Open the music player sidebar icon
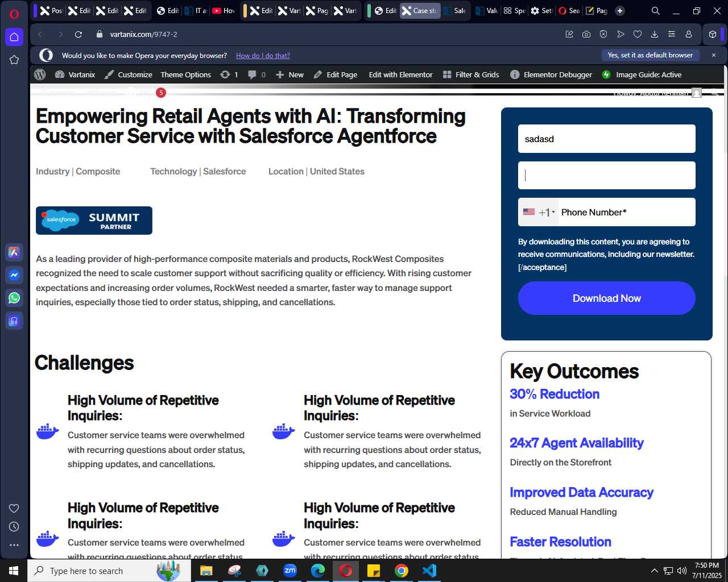 [x=14, y=321]
